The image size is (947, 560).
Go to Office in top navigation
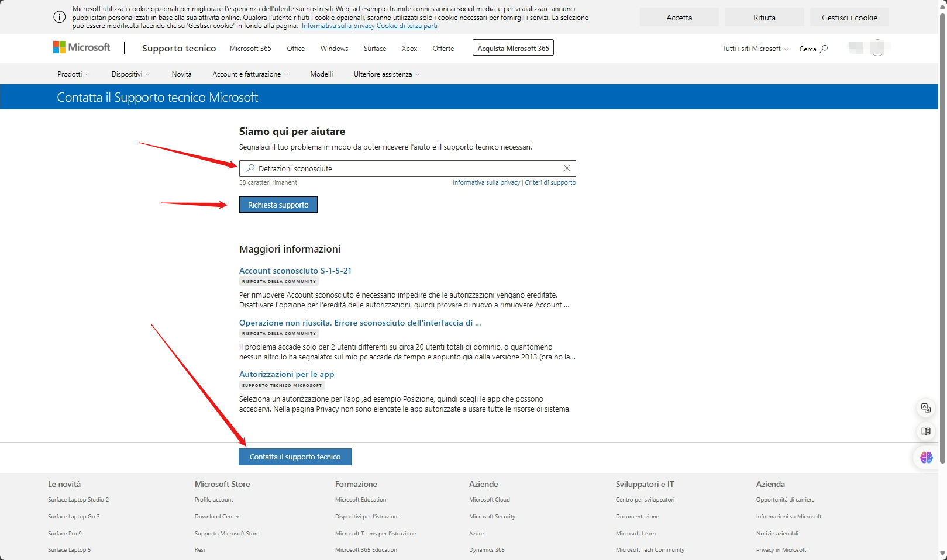tap(296, 49)
